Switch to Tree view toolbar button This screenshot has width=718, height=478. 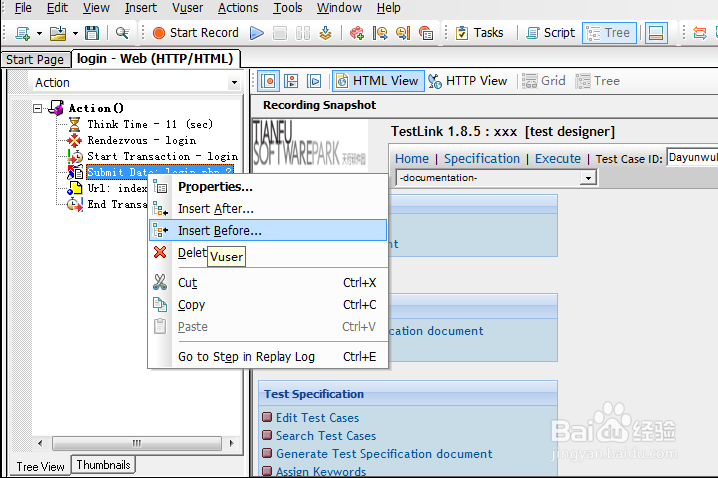coord(609,33)
